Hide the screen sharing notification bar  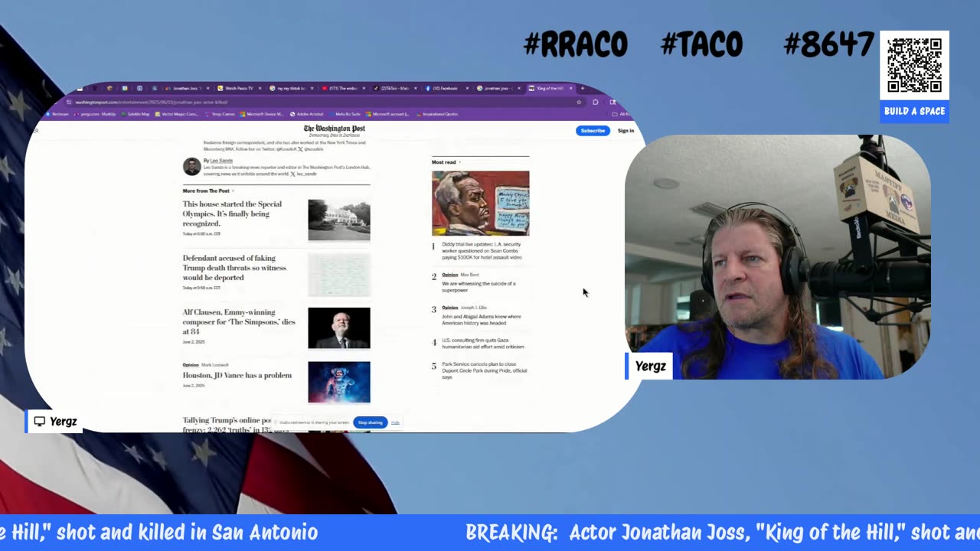click(395, 422)
